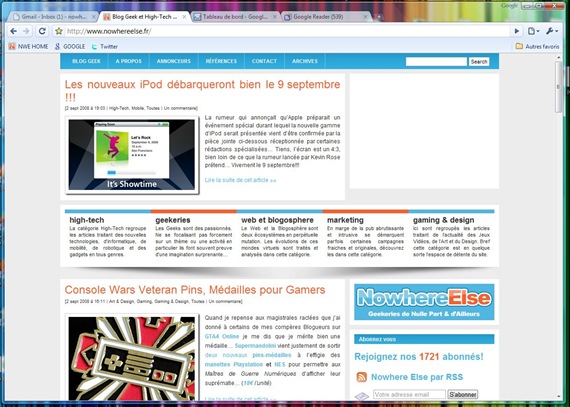Switch to Tableau de bord tab
Screen dimensions: 570x407
235,17
